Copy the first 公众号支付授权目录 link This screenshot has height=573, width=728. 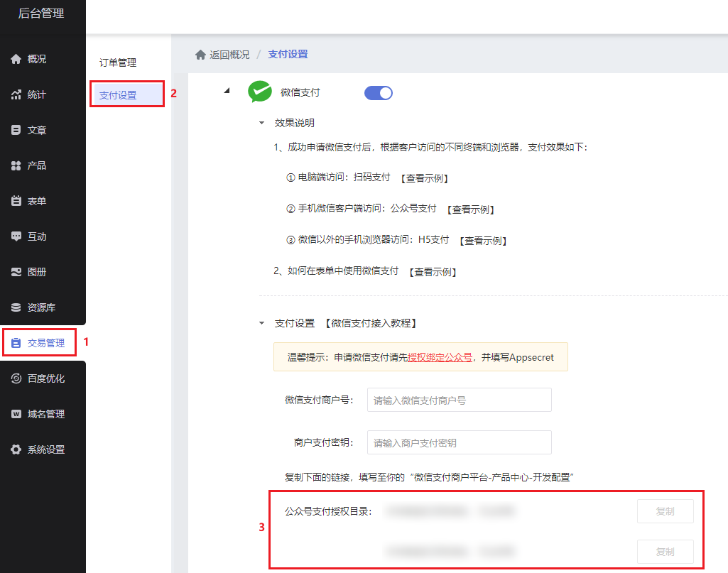(x=665, y=511)
